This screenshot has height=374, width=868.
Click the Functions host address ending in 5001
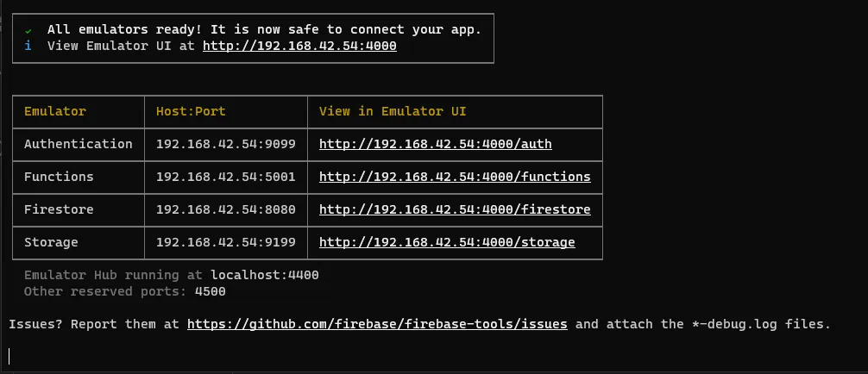tap(225, 177)
